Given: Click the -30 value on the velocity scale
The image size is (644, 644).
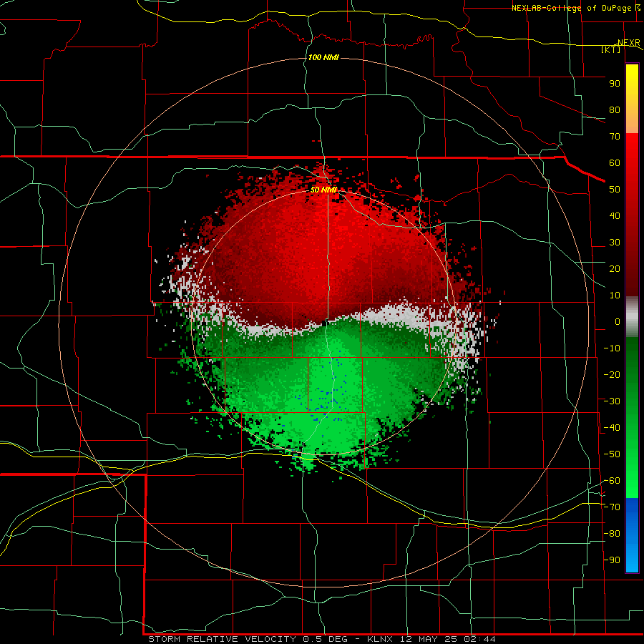Looking at the screenshot, I should (x=612, y=401).
